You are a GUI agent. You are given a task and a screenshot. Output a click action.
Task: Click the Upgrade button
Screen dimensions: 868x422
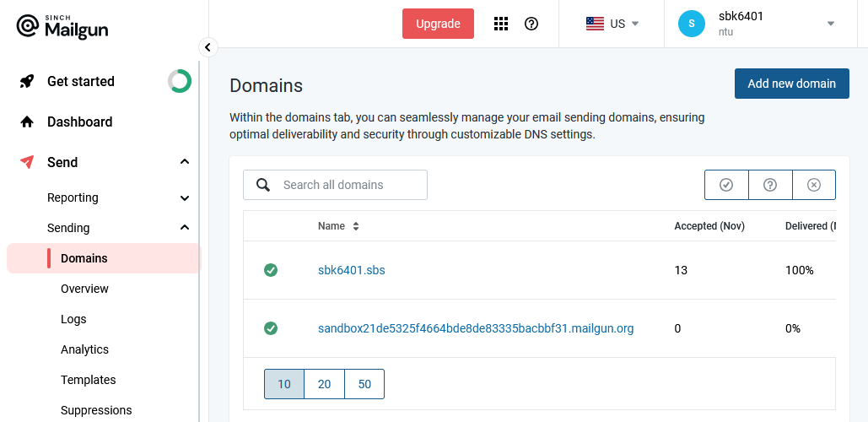click(438, 24)
